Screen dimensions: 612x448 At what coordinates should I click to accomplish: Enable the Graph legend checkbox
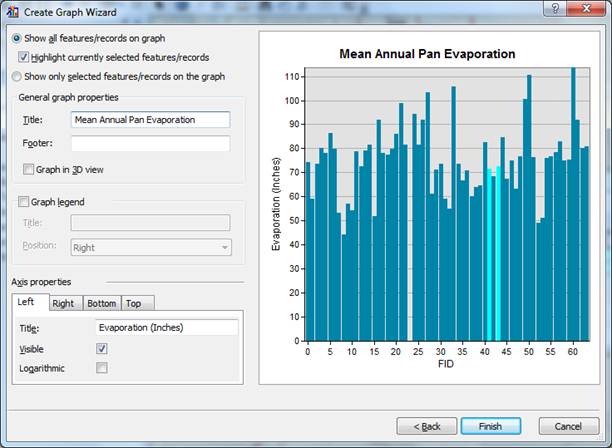[25, 201]
